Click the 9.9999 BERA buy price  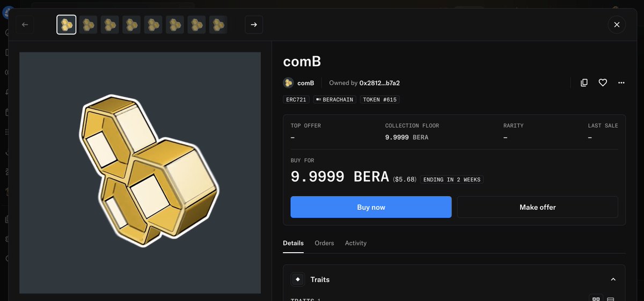tap(340, 177)
